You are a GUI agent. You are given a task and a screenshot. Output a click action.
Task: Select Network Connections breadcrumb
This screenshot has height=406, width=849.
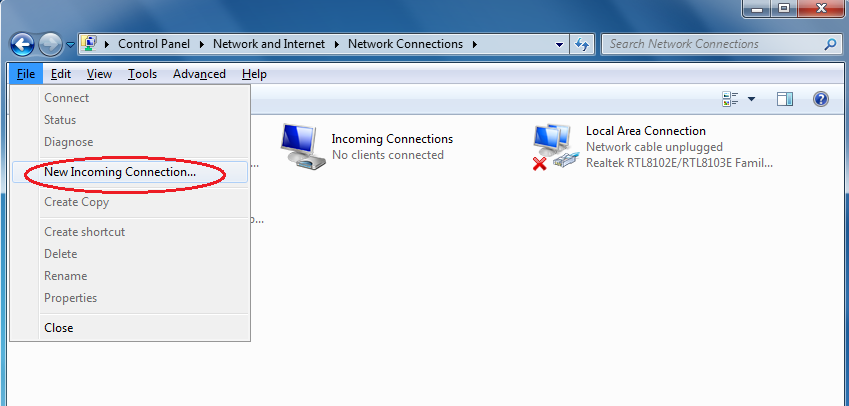[406, 44]
